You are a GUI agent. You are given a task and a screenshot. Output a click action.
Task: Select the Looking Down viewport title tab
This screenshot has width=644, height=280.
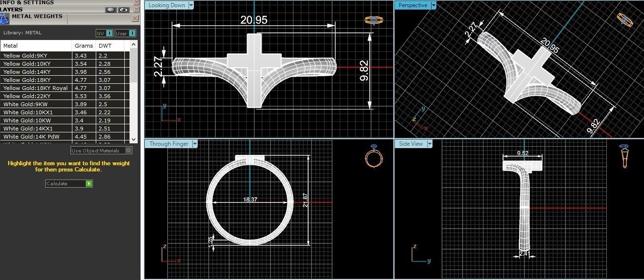pyautogui.click(x=167, y=5)
